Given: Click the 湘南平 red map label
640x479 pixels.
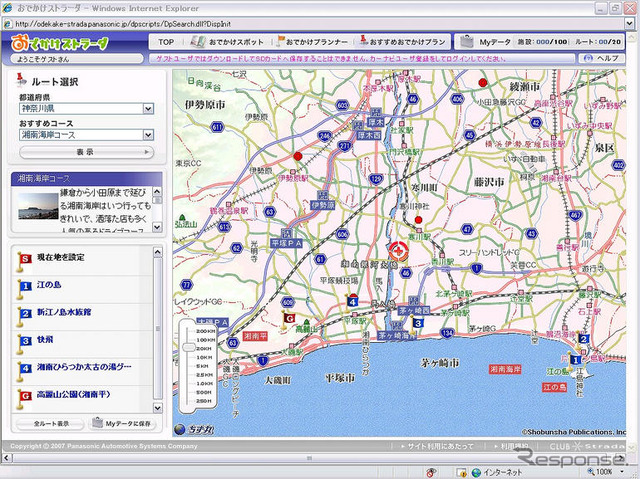Looking at the screenshot, I should click(x=255, y=336).
